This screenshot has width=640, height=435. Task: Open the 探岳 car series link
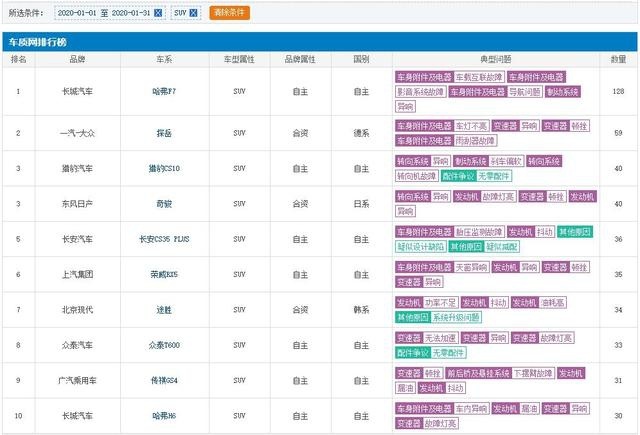tap(164, 133)
